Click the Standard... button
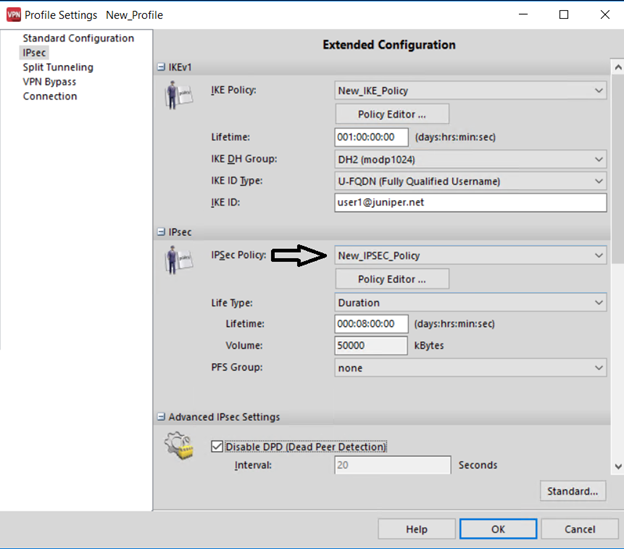 click(573, 491)
